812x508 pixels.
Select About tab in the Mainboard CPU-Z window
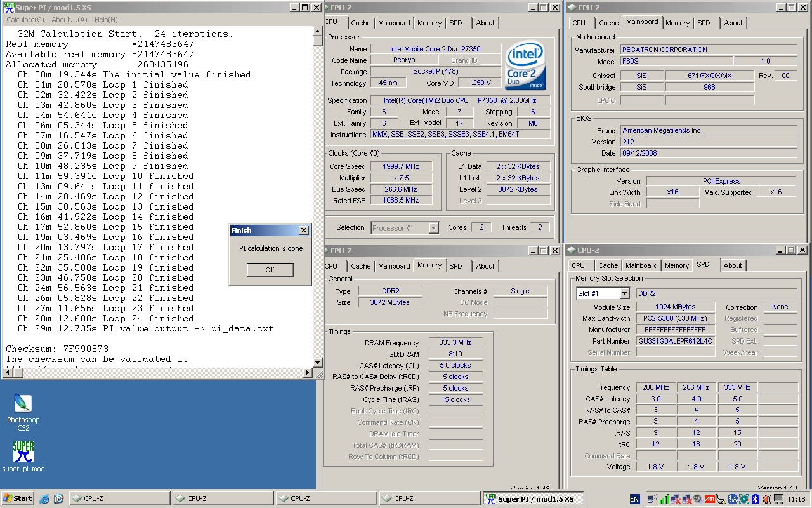point(733,23)
